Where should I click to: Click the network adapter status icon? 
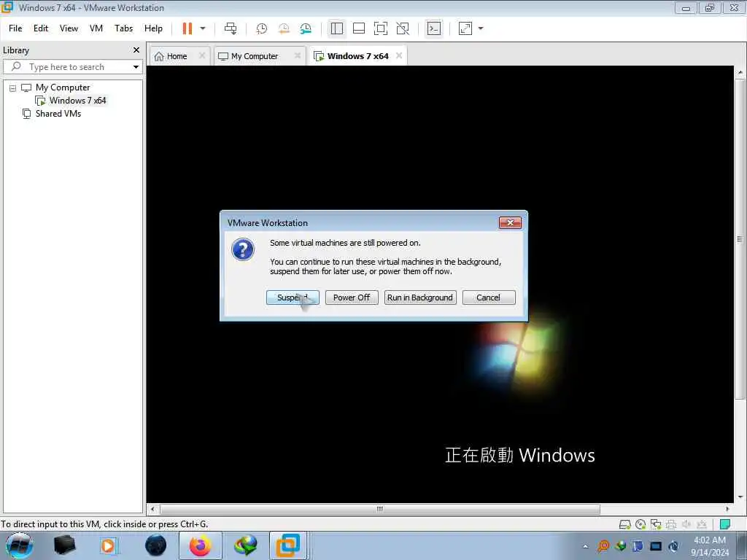coord(656,525)
